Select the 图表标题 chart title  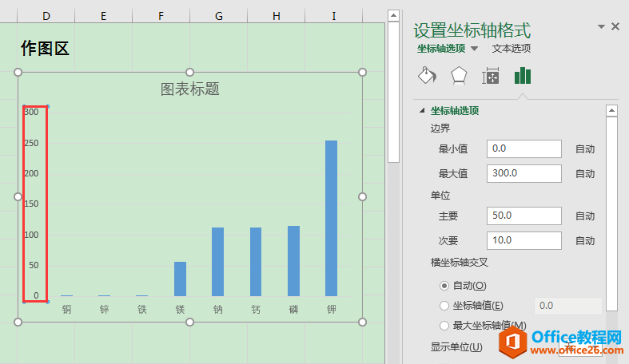190,89
